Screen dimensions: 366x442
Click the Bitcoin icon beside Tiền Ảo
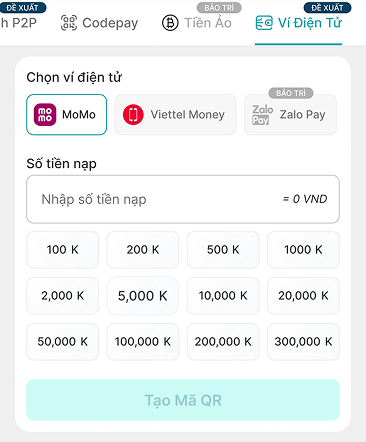click(170, 23)
